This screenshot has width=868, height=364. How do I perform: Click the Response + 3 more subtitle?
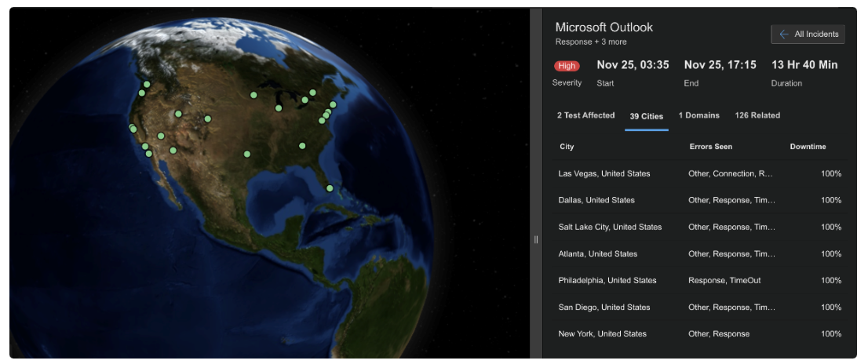[590, 42]
